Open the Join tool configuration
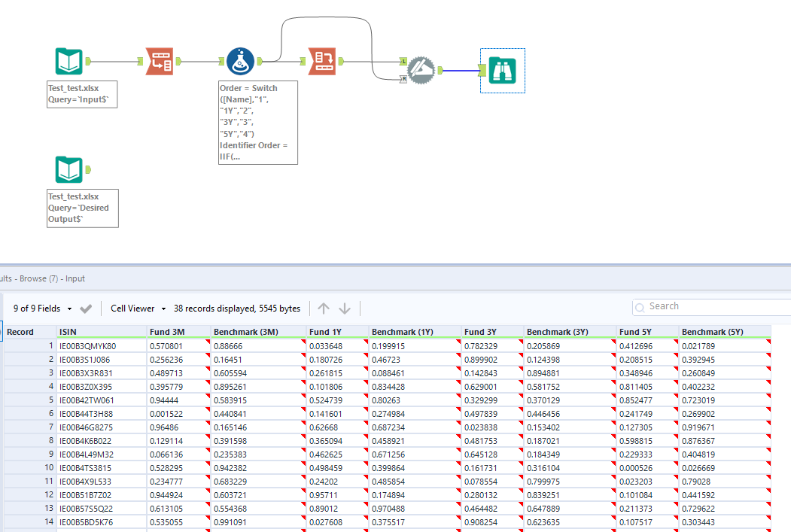 point(421,70)
